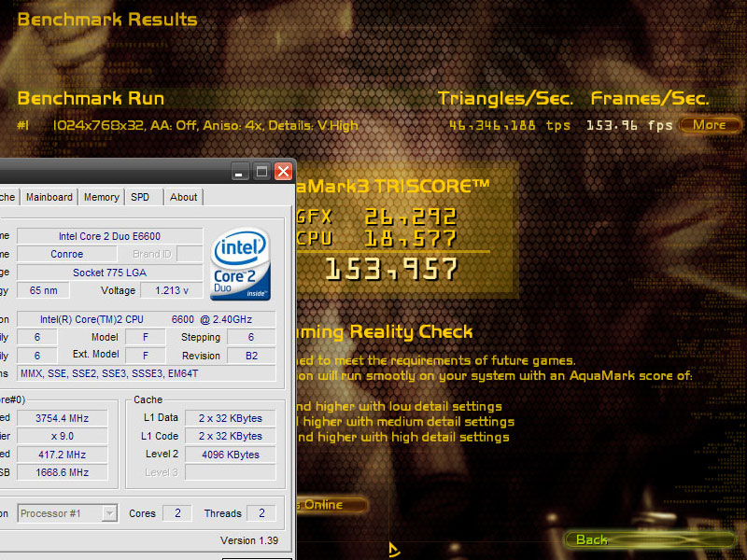Click the CPU score 18,577

pos(411,239)
